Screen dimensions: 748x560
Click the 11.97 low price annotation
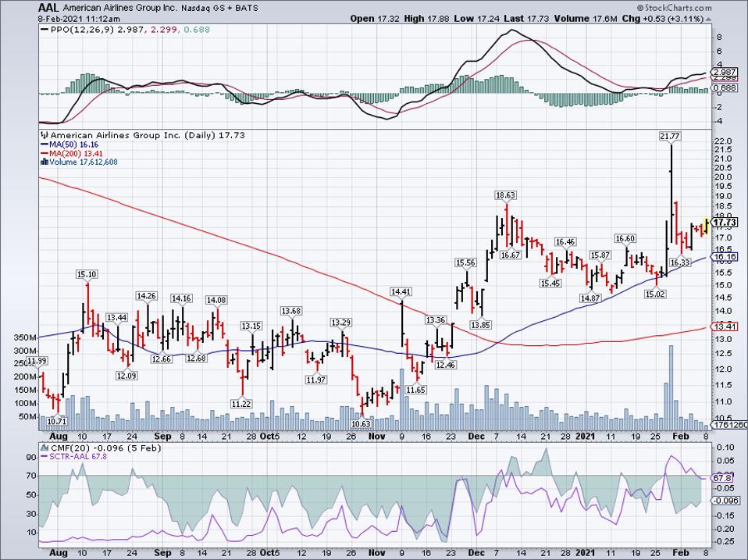point(315,380)
